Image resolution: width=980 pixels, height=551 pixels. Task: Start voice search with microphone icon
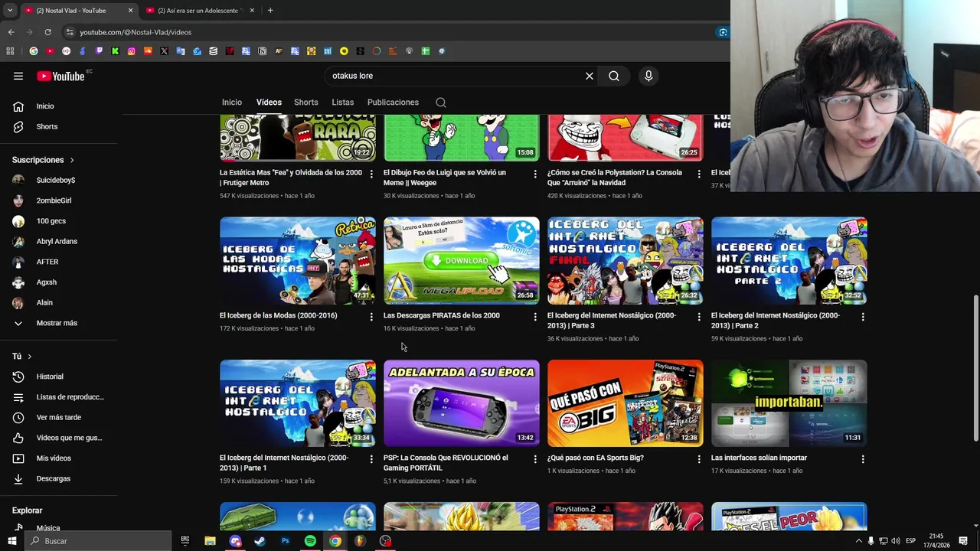tap(648, 76)
